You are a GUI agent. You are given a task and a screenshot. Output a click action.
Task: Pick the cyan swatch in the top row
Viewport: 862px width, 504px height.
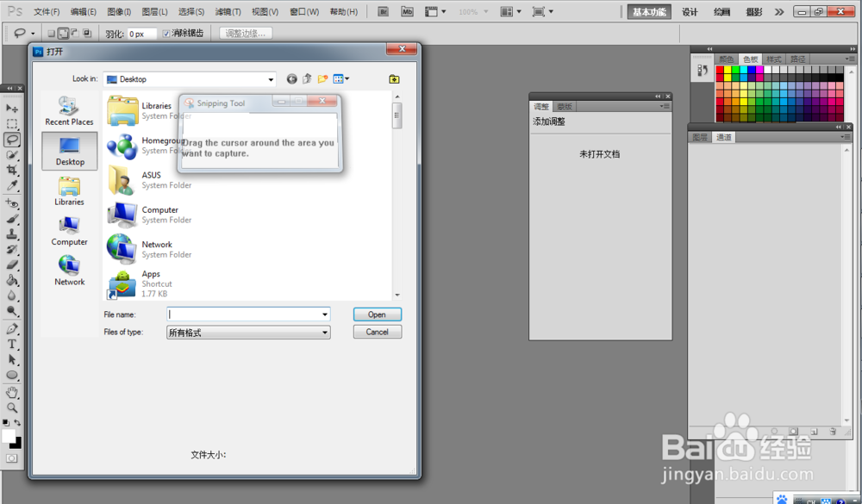point(743,70)
